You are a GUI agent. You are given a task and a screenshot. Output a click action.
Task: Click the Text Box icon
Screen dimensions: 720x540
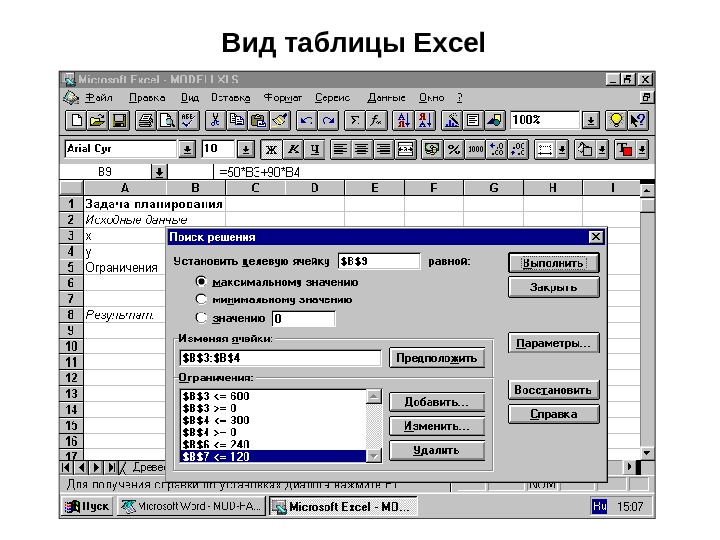(473, 121)
